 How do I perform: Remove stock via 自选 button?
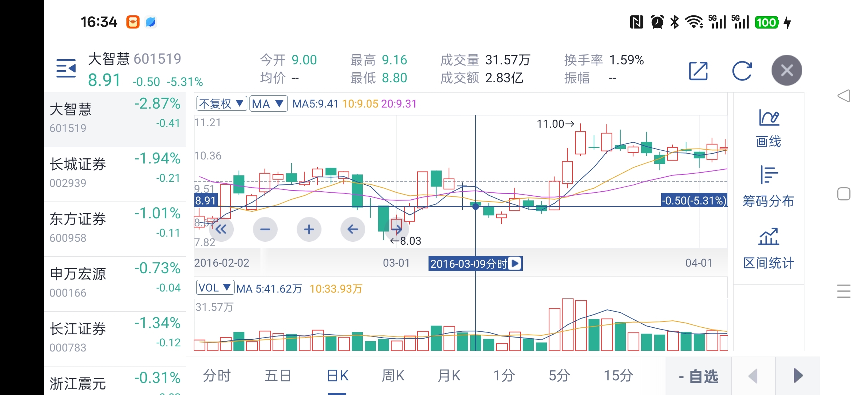698,376
